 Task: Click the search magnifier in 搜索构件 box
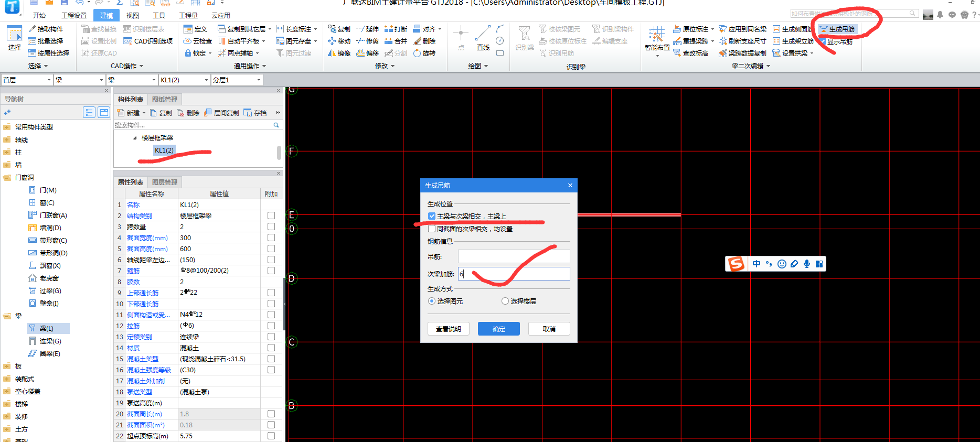276,125
